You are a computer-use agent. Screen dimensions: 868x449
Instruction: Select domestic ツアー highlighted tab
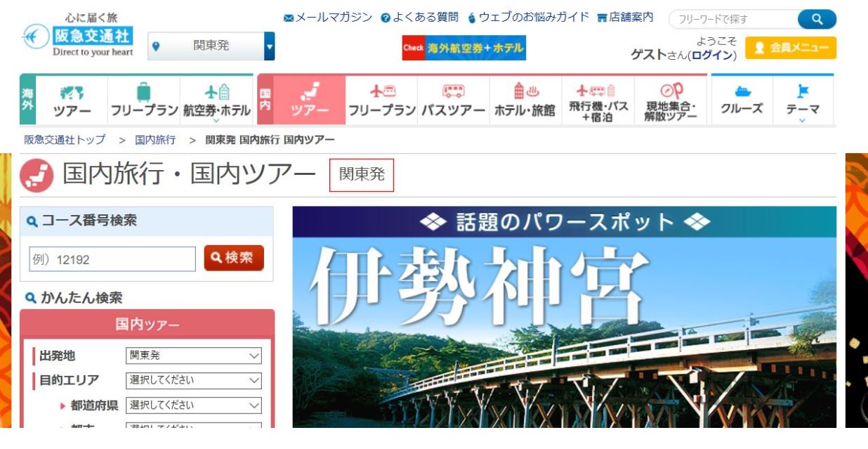309,100
